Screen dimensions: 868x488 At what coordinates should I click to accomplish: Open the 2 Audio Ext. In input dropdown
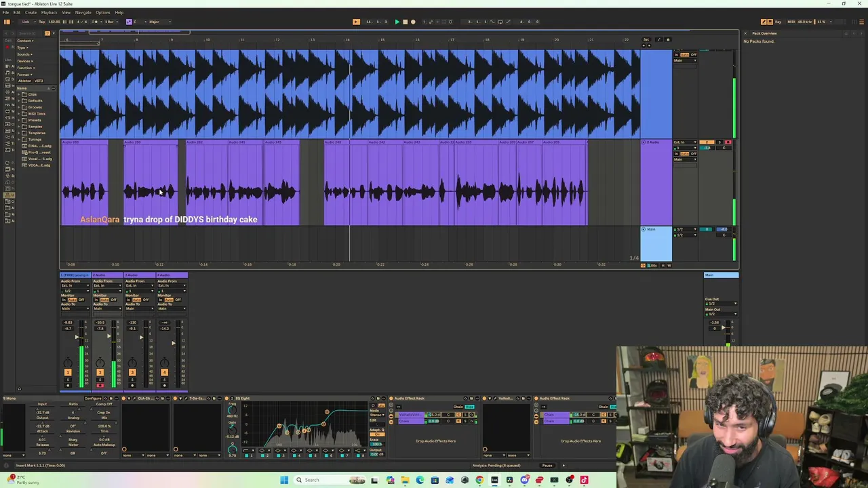point(685,142)
